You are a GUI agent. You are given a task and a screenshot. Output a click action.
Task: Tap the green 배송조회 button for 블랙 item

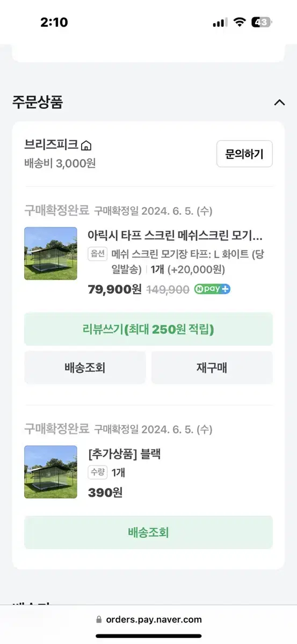click(148, 532)
